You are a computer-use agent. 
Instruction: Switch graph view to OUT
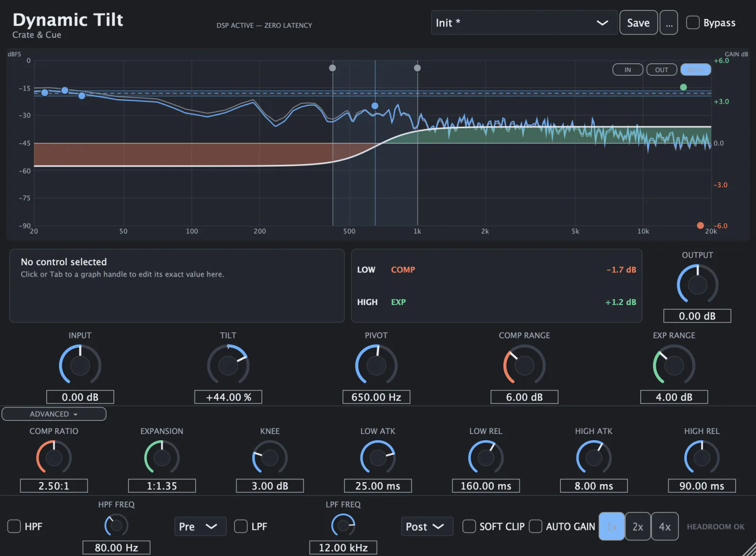point(661,69)
